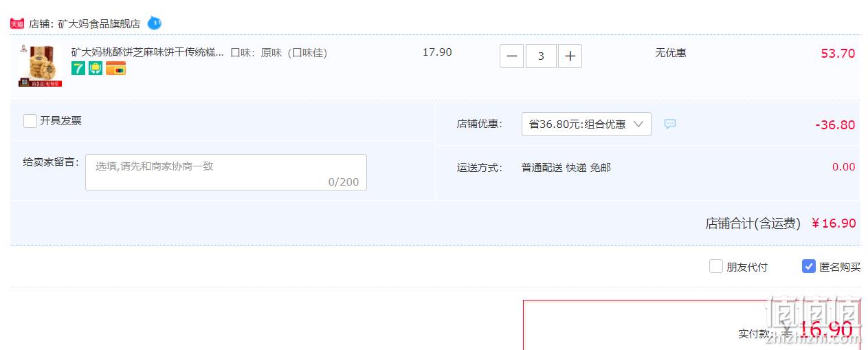Open the 矿大妈食品旗舰店 store link

pos(99,23)
